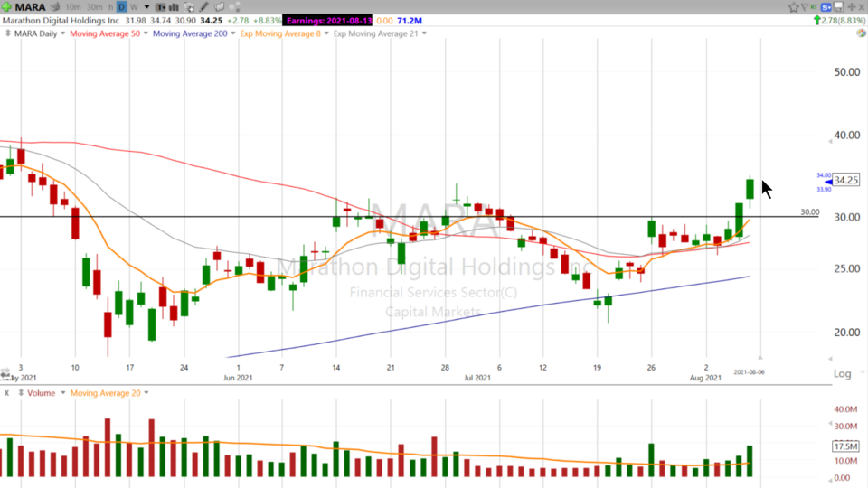Click the price pane resize handle icon
Viewport: 868px width, 488px height.
[x=8, y=33]
